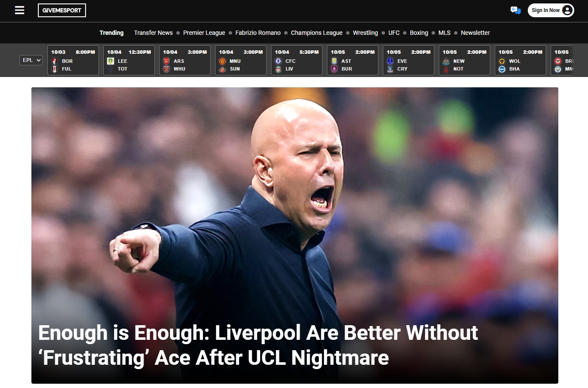
Task: Open the Fabrizio Romano link
Action: tap(258, 33)
